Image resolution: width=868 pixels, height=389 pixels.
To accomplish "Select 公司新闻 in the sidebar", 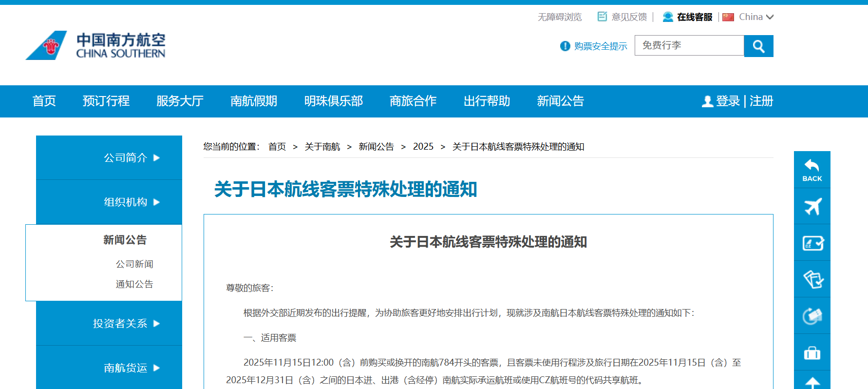I will [134, 264].
